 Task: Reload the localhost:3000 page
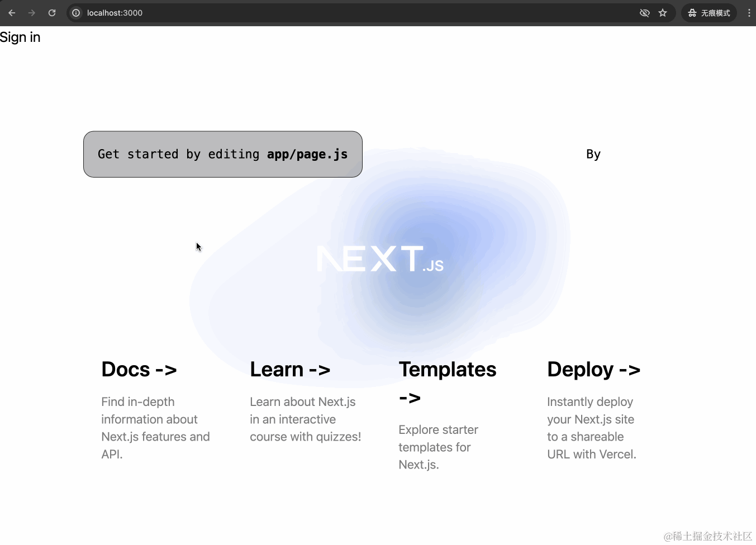52,13
